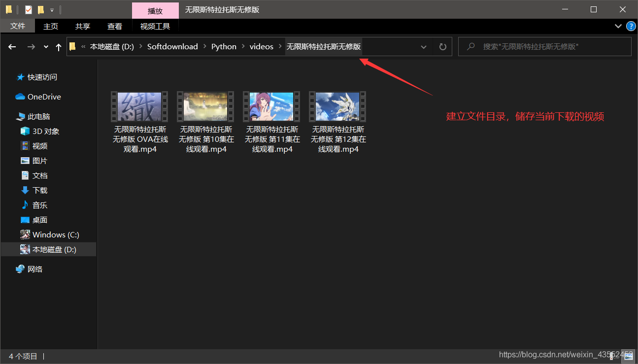Click the search box for this folder
This screenshot has width=638, height=364.
point(544,46)
